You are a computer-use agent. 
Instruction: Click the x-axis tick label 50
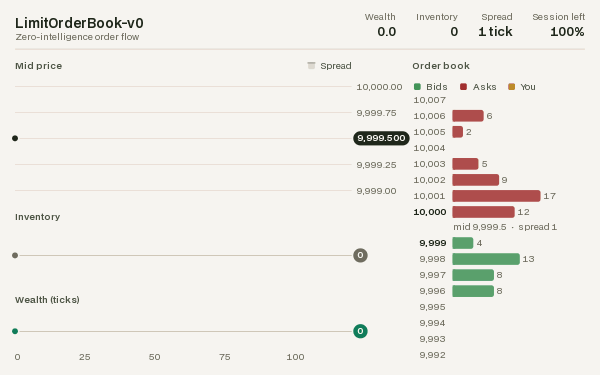pyautogui.click(x=154, y=357)
